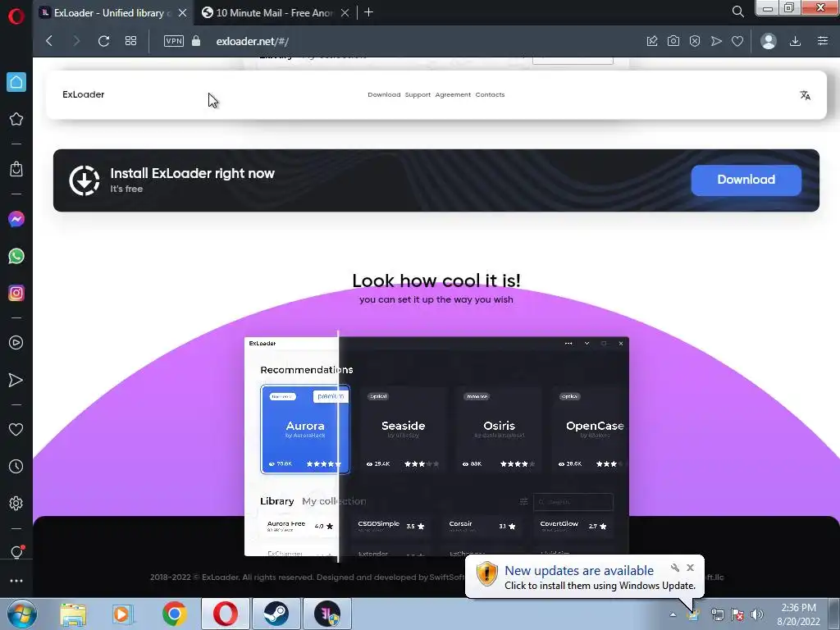Open Instagram in Opera sidebar

(16, 293)
